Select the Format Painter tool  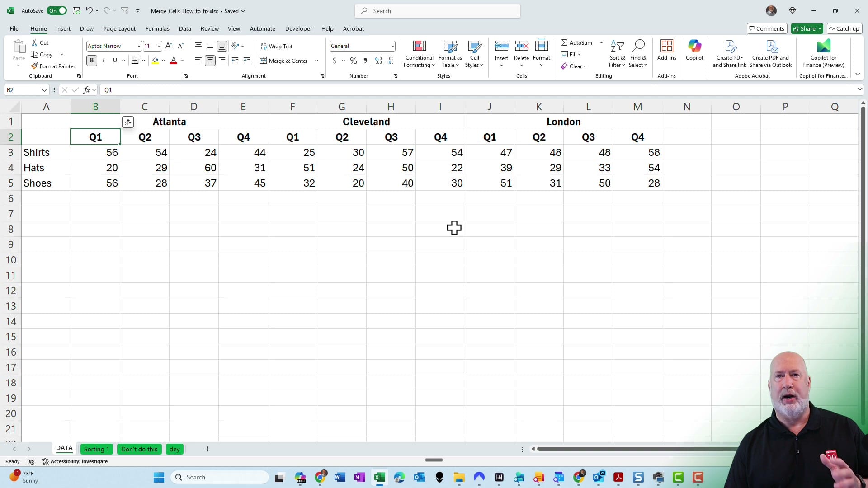(x=53, y=66)
